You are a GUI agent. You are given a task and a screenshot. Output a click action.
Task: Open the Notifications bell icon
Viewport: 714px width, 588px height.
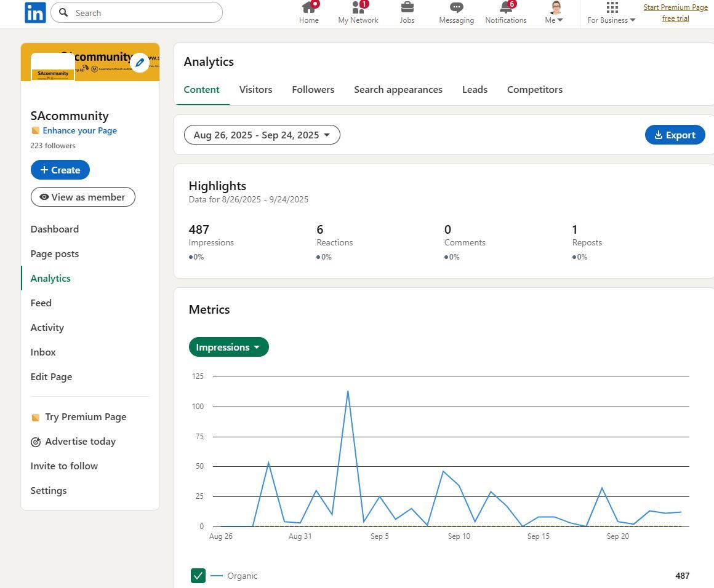505,8
